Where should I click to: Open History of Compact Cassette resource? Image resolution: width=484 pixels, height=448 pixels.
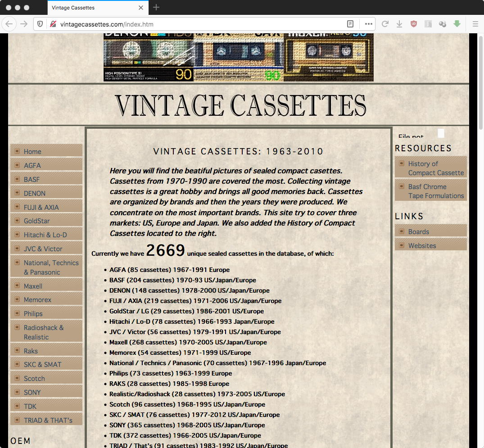(x=430, y=168)
